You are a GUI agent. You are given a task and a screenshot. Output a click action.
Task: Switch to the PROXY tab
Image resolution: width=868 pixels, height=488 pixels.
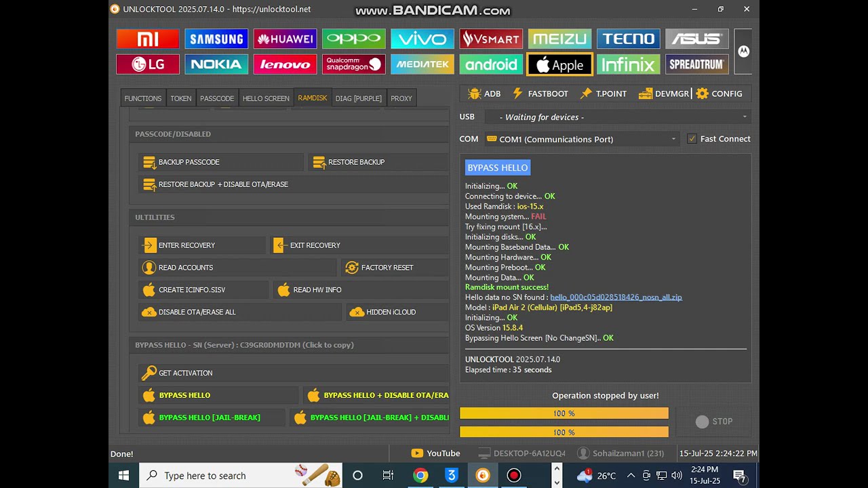(401, 98)
